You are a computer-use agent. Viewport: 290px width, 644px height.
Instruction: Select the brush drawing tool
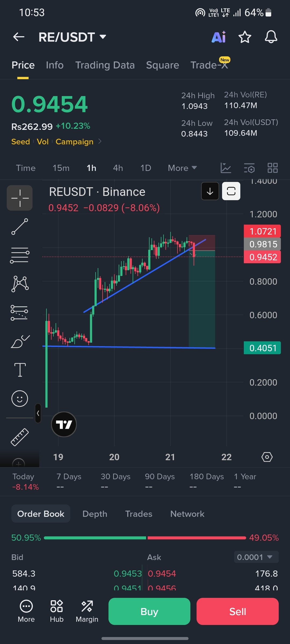point(20,341)
